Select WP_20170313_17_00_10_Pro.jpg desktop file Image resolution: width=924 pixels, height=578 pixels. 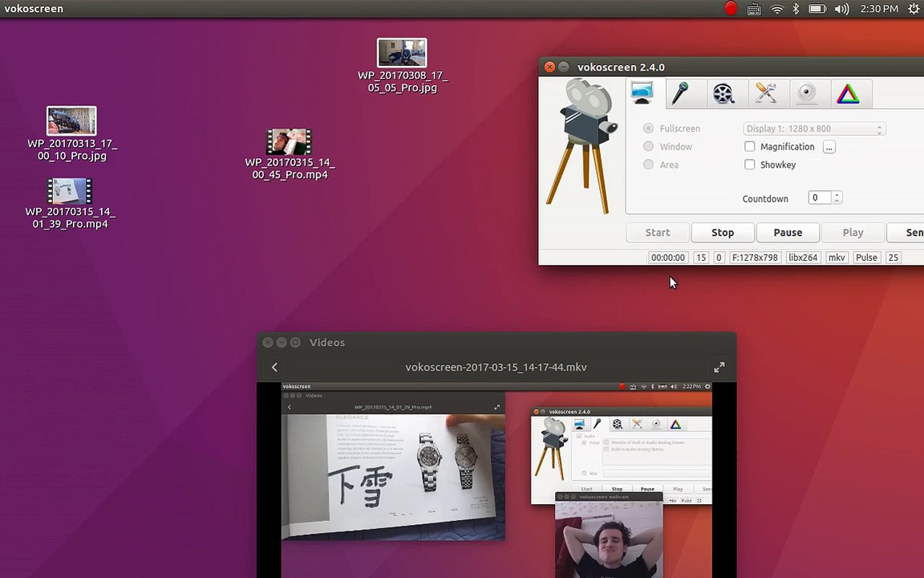coord(72,134)
